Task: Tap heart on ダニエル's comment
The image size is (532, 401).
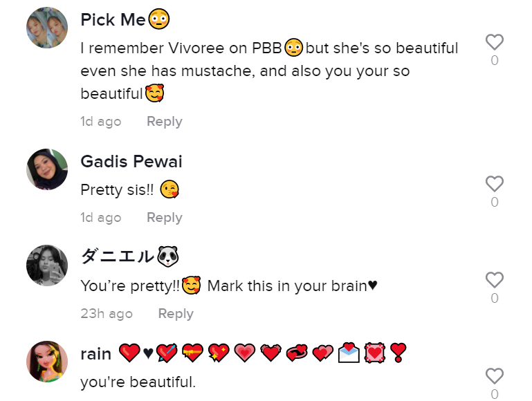Action: pos(494,280)
